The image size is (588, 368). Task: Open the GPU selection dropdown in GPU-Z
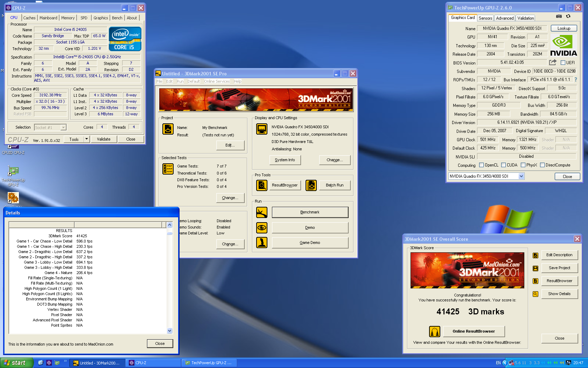click(521, 176)
